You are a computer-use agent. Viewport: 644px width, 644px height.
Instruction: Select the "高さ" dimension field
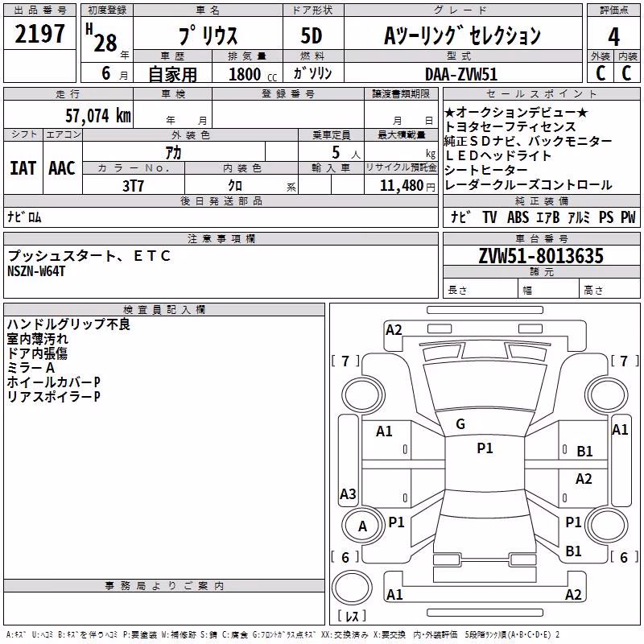(610, 290)
